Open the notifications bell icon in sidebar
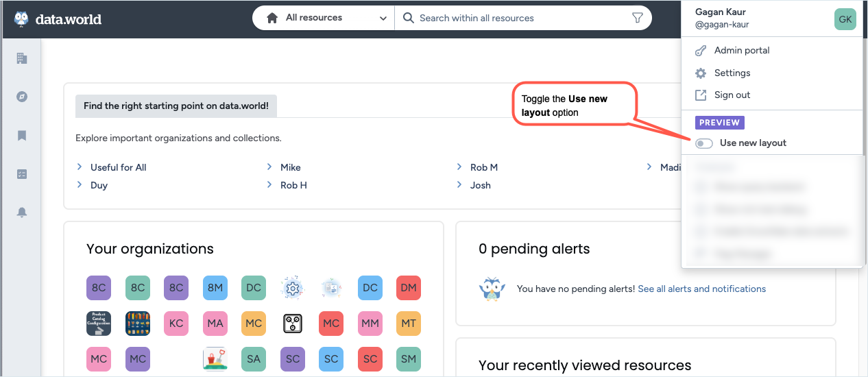Screen dimensions: 868x377 (x=22, y=213)
